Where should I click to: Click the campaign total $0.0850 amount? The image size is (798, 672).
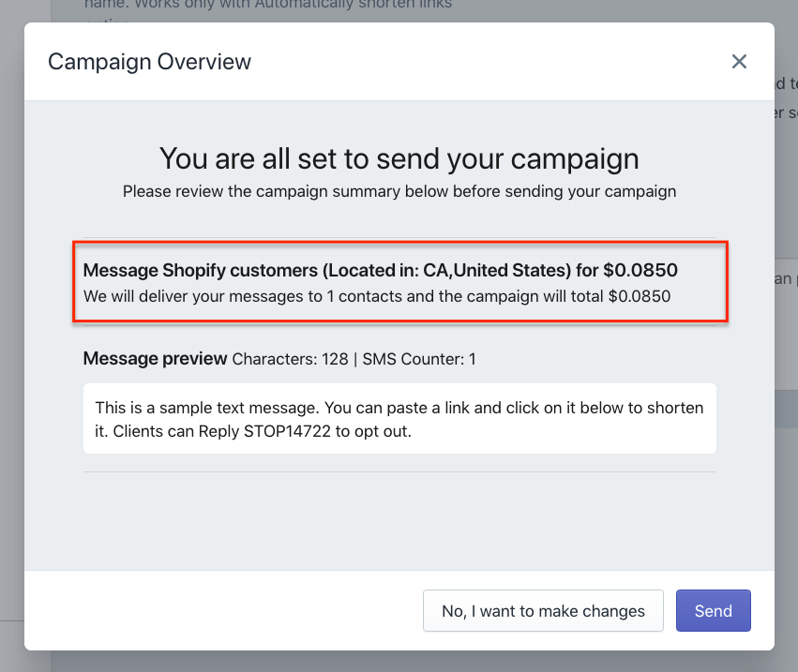(x=640, y=296)
